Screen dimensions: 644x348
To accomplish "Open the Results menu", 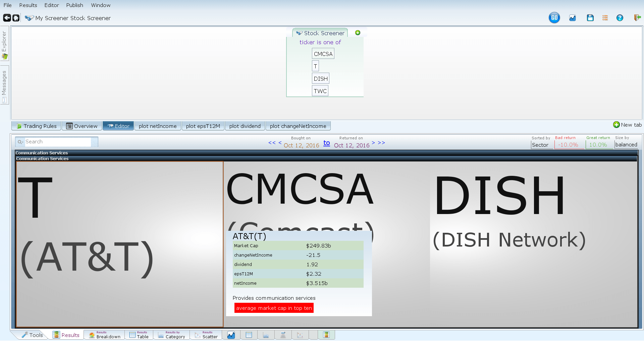I will tap(28, 5).
